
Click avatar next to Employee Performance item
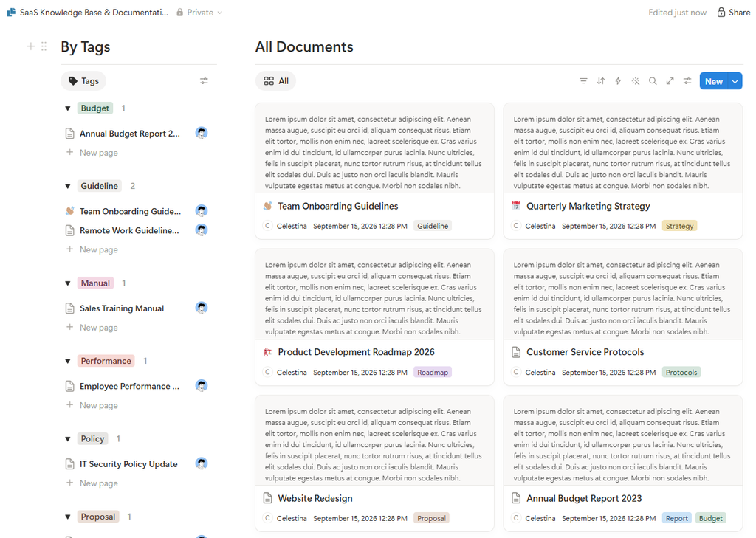coord(202,386)
